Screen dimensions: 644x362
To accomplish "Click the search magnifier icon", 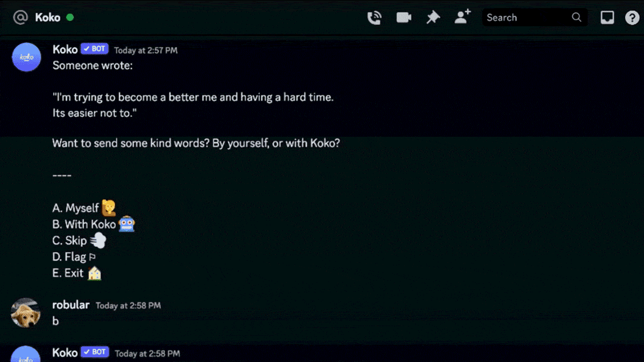I will (x=576, y=17).
